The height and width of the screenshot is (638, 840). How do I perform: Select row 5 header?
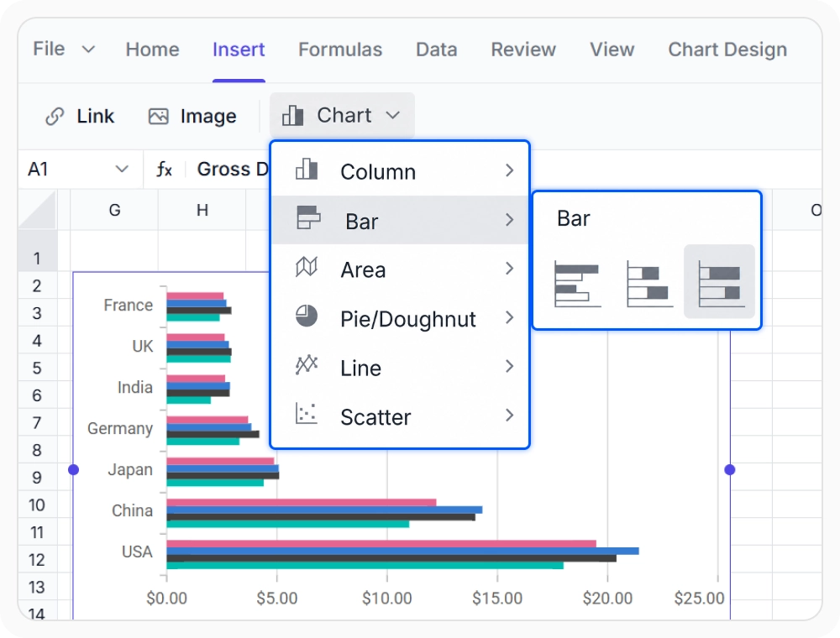point(37,368)
